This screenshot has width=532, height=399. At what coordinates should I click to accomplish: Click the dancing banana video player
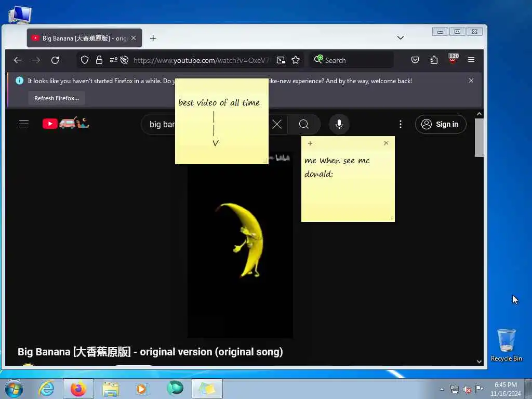[x=240, y=244]
